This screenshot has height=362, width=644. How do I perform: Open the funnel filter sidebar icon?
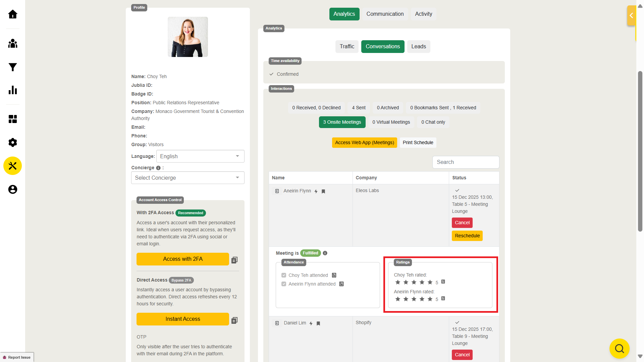pyautogui.click(x=13, y=67)
